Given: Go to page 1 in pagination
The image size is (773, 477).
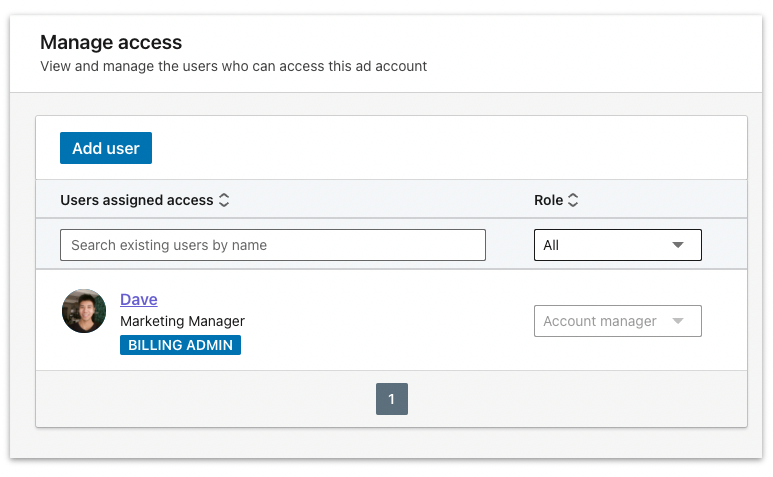Looking at the screenshot, I should [x=391, y=399].
